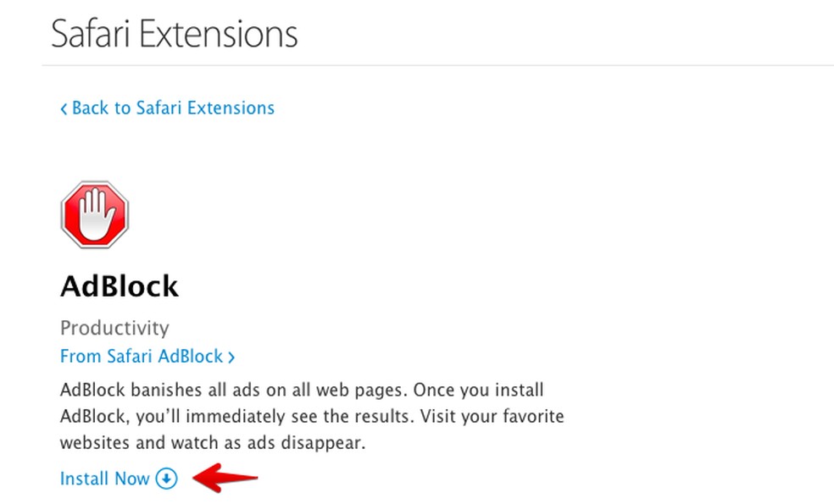Click the AdBlock red stop-sign icon
Viewport: 834px width, 504px height.
click(x=94, y=214)
